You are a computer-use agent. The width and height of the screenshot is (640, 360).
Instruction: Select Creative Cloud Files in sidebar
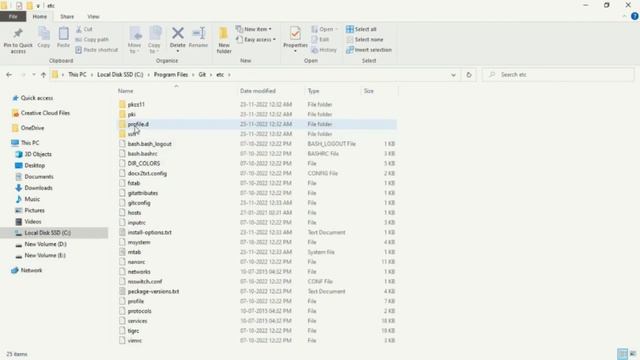pyautogui.click(x=45, y=113)
